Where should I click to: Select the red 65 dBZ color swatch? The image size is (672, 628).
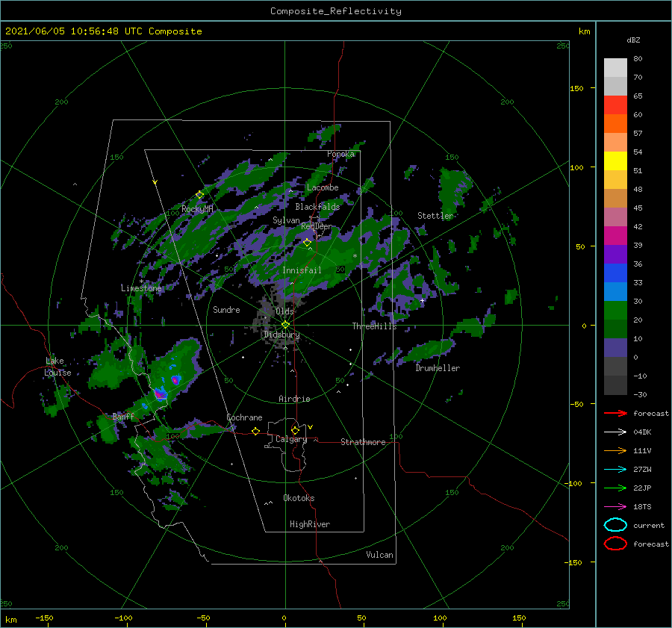(x=615, y=105)
